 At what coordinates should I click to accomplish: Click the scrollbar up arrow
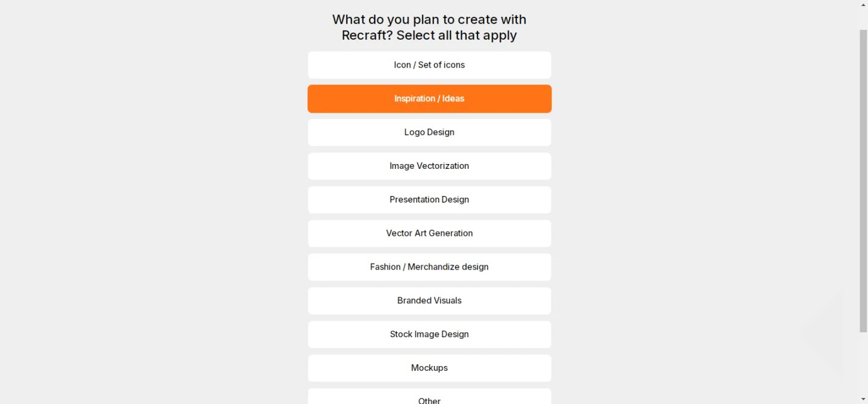coord(863,4)
